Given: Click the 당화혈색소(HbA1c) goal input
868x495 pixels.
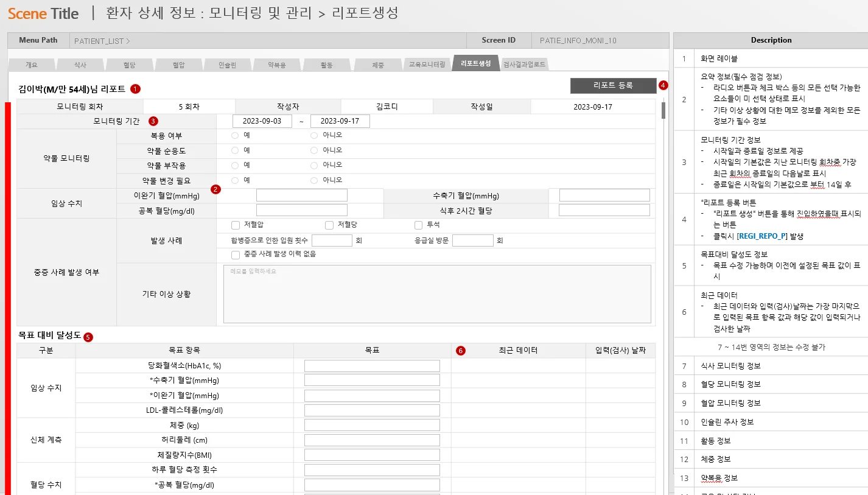Looking at the screenshot, I should [372, 366].
